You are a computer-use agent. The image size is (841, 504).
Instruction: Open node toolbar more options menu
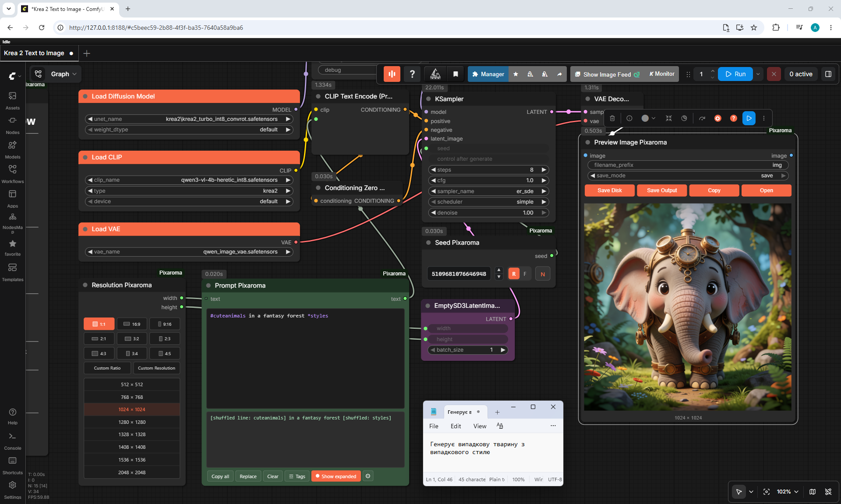pyautogui.click(x=764, y=118)
